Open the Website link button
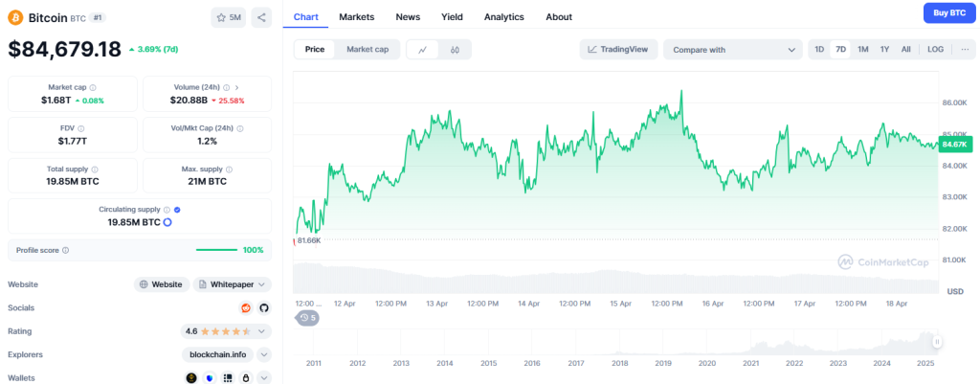The image size is (980, 384). click(162, 284)
